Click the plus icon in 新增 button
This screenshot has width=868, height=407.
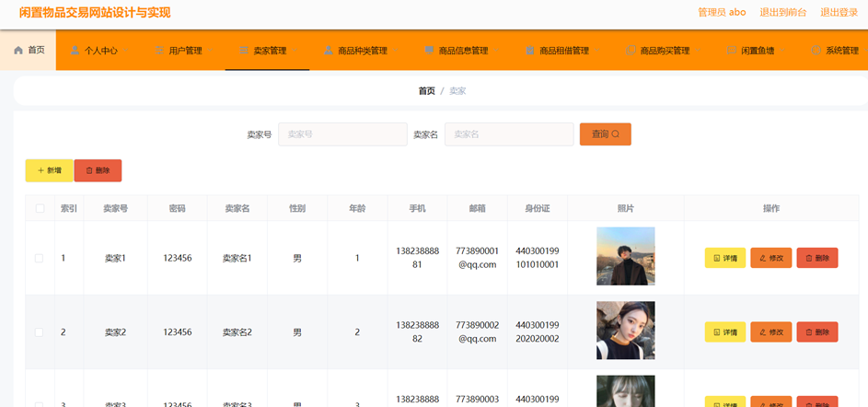pos(41,170)
